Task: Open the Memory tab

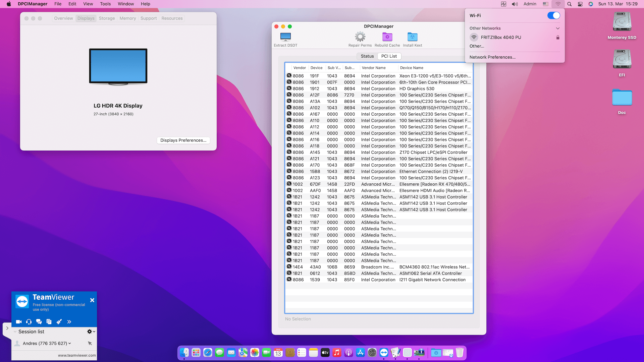Action: pyautogui.click(x=127, y=18)
